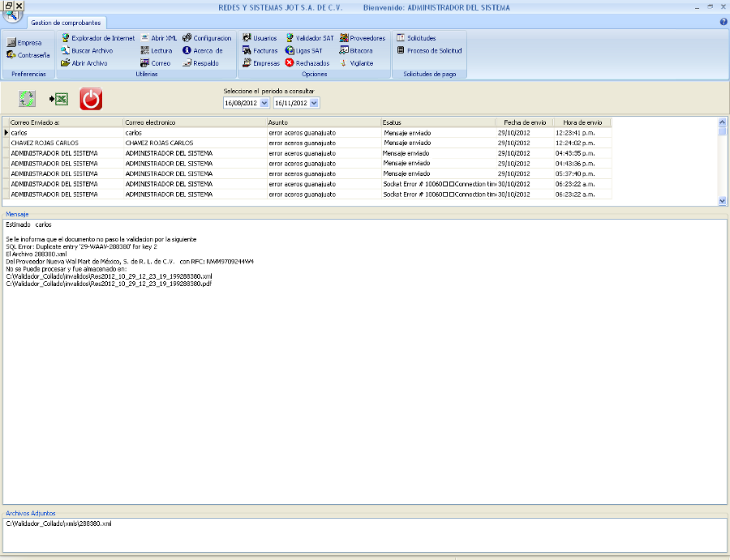This screenshot has width=730, height=560.
Task: Expand the start date dropdown
Action: pyautogui.click(x=264, y=103)
